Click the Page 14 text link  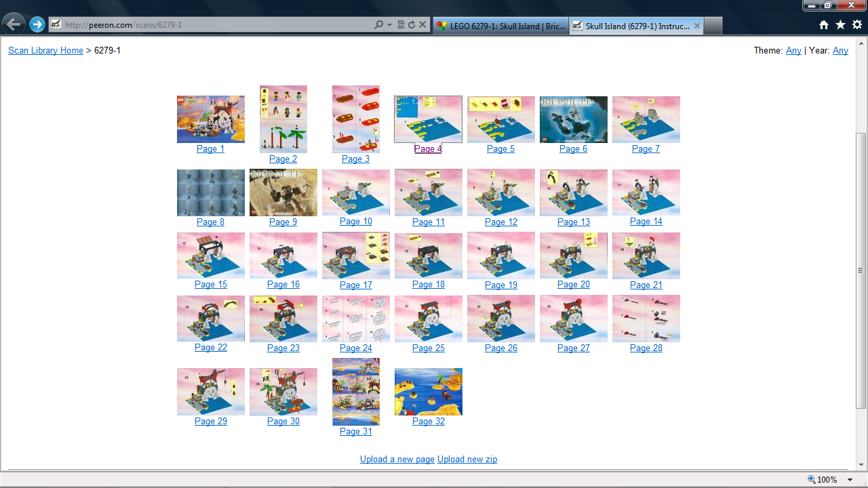[x=646, y=221]
